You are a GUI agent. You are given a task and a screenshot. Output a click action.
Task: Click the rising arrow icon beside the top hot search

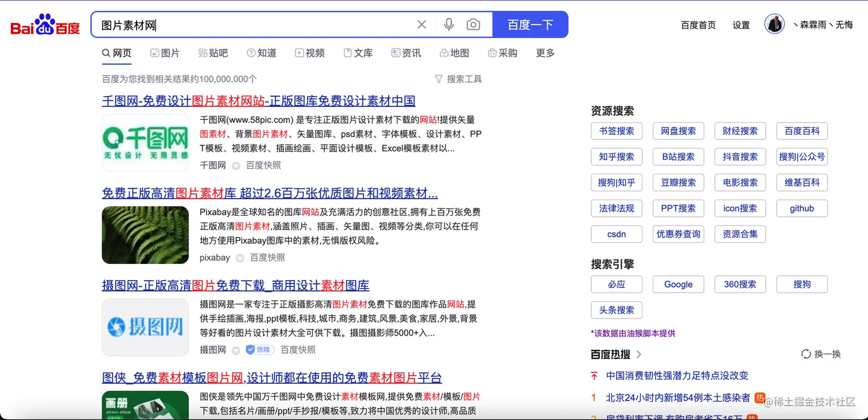click(594, 376)
